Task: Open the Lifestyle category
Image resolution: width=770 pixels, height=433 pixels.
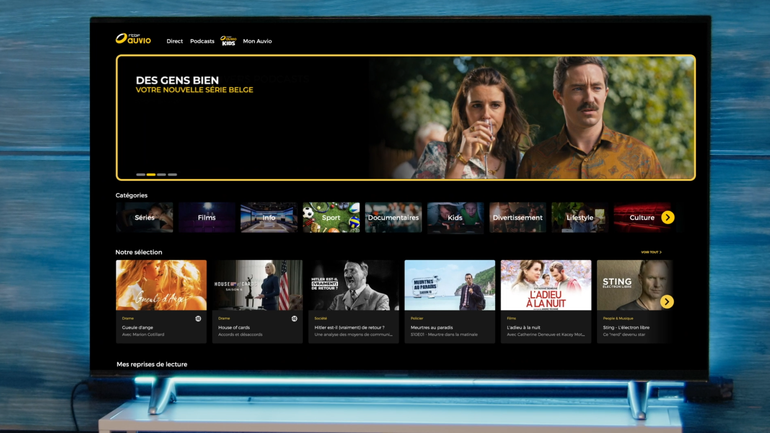Action: coord(580,217)
